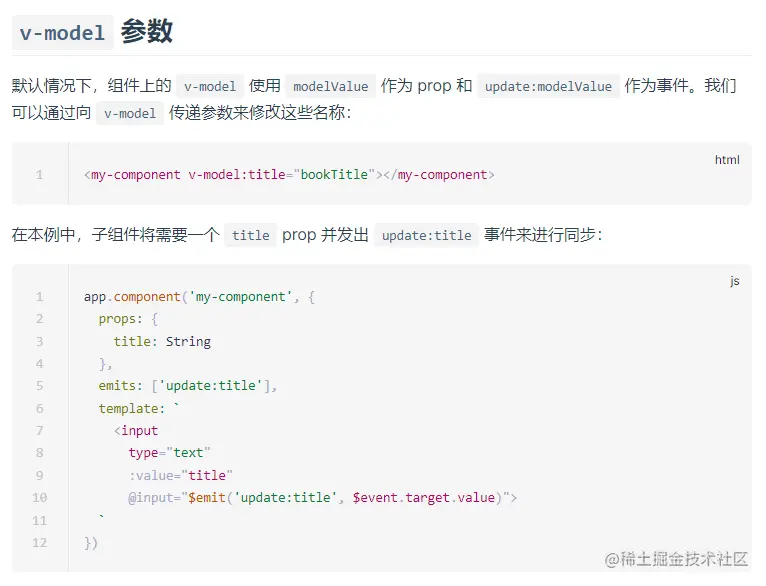Viewport: 766px width, 586px height.
Task: Click the @input $emit code line
Action: [322, 497]
